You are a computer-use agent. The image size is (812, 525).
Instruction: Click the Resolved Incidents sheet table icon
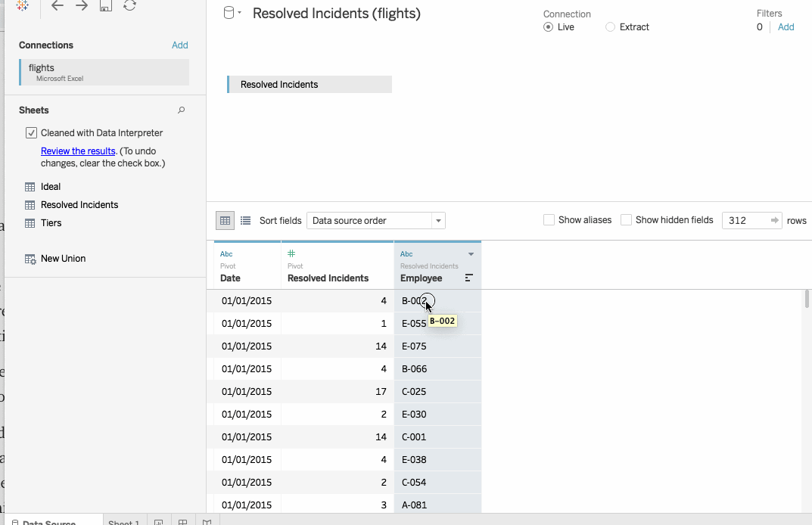(x=30, y=205)
